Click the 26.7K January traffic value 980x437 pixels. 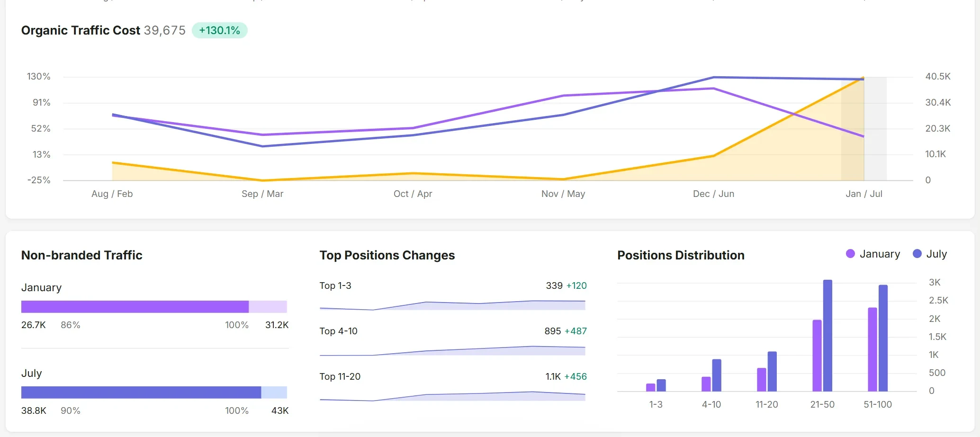(34, 325)
